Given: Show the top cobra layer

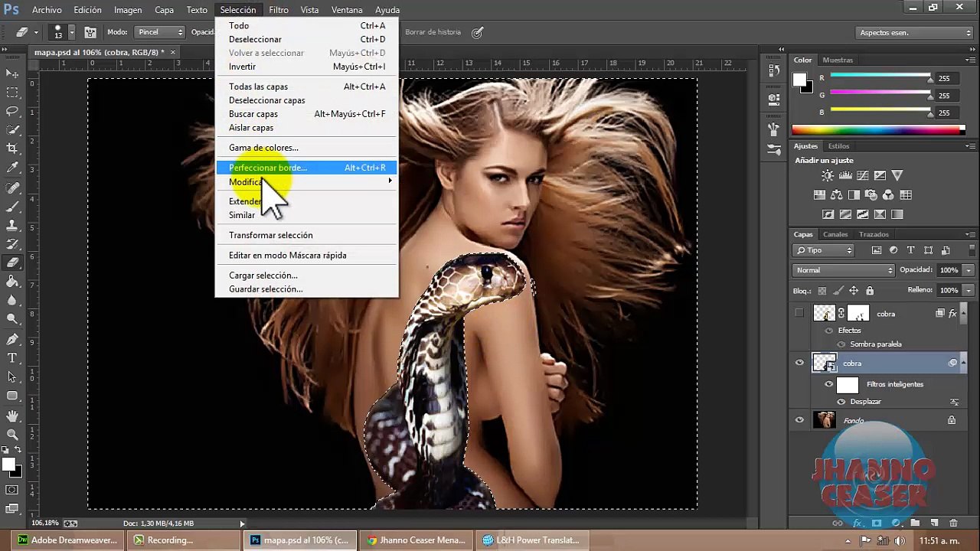Looking at the screenshot, I should [799, 313].
